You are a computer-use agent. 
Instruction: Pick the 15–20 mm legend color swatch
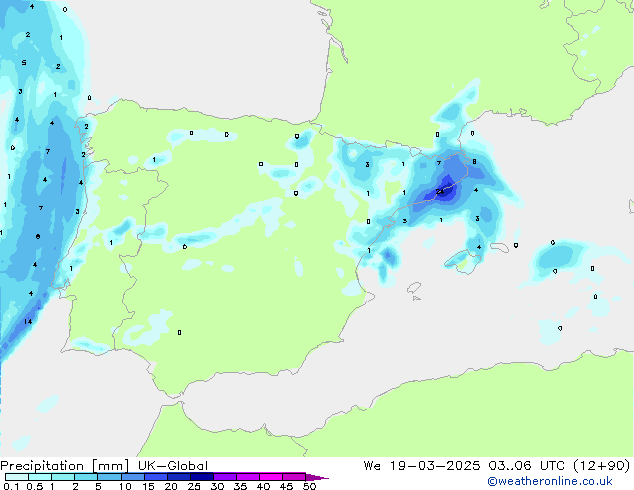coord(156,477)
